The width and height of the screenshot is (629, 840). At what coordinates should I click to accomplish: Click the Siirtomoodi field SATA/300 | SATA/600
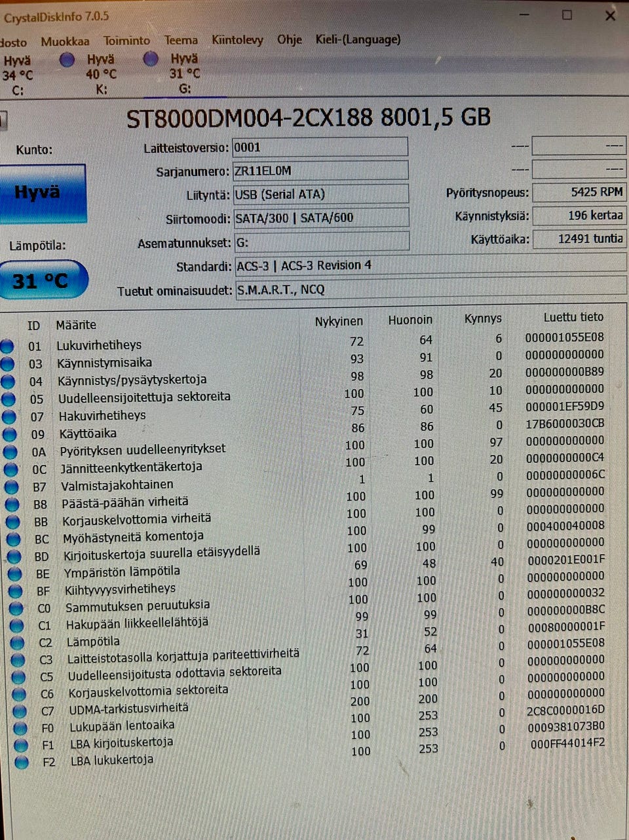tap(321, 218)
